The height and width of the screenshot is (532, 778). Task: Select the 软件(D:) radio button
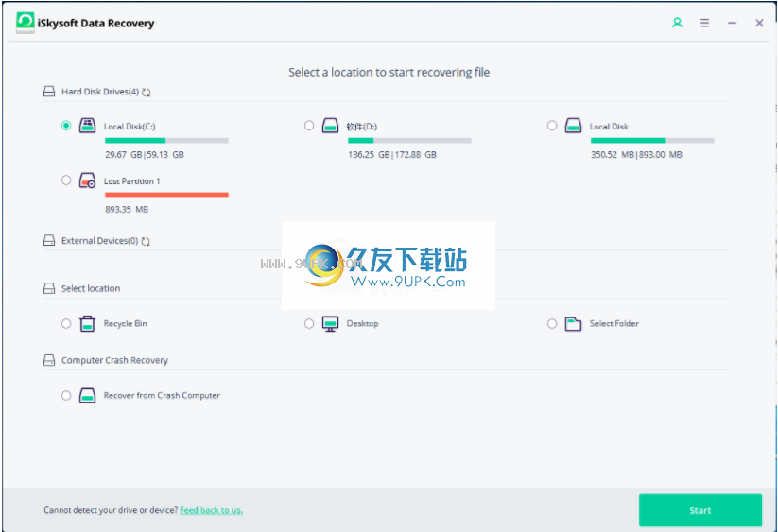pos(309,126)
